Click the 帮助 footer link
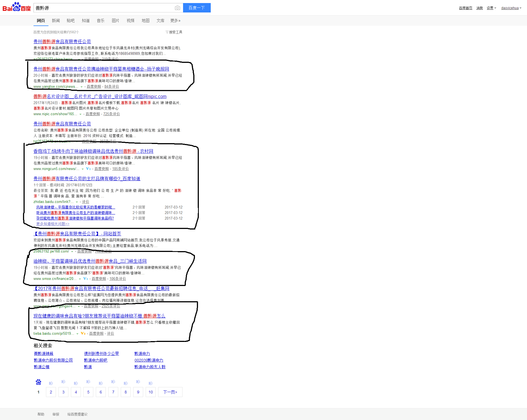This screenshot has width=527, height=420. point(41,414)
